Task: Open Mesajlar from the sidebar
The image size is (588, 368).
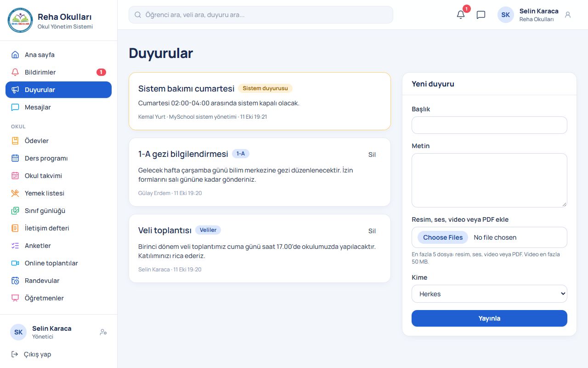Action: (58, 107)
